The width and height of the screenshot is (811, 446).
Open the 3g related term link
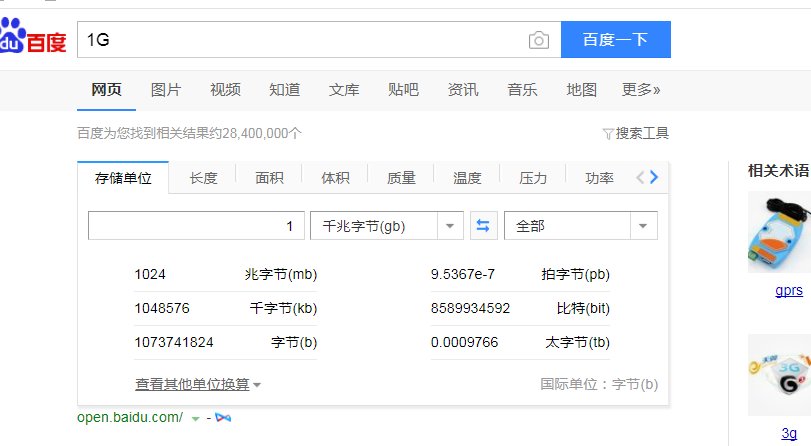(789, 433)
